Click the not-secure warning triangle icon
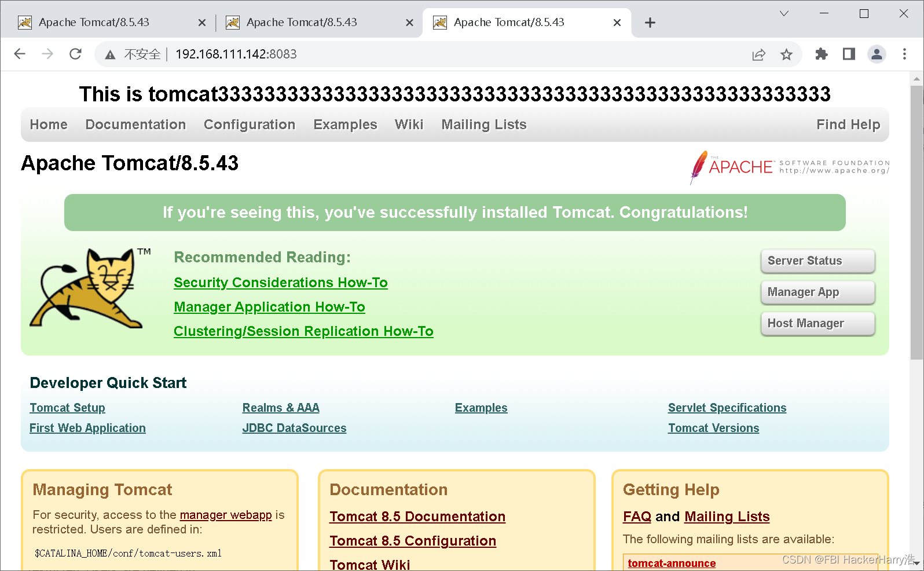The height and width of the screenshot is (571, 924). [110, 54]
